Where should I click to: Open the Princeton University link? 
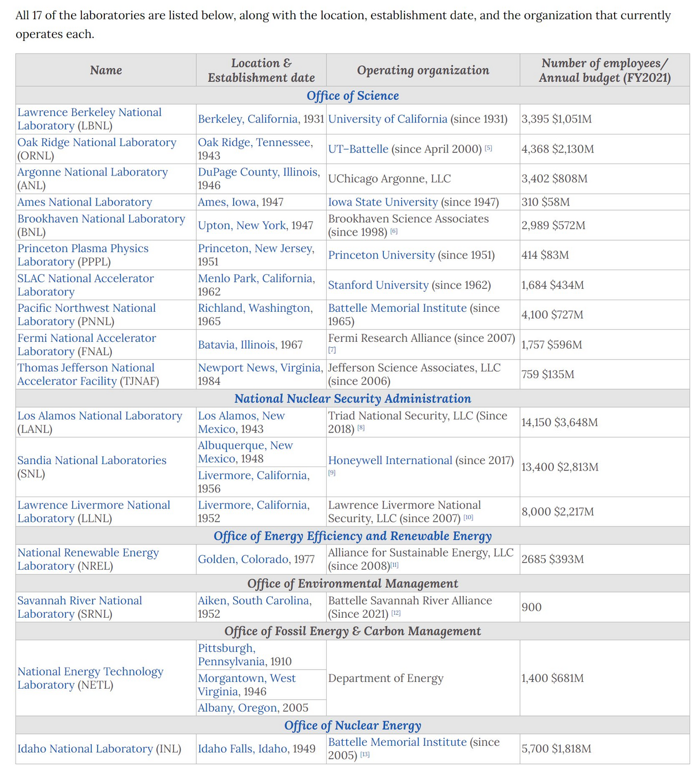point(381,255)
